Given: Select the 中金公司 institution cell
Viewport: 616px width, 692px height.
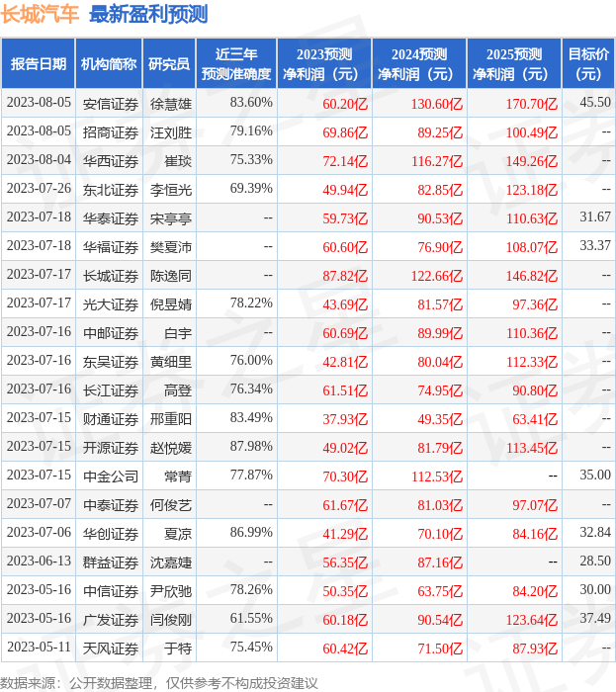Looking at the screenshot, I should (x=111, y=476).
